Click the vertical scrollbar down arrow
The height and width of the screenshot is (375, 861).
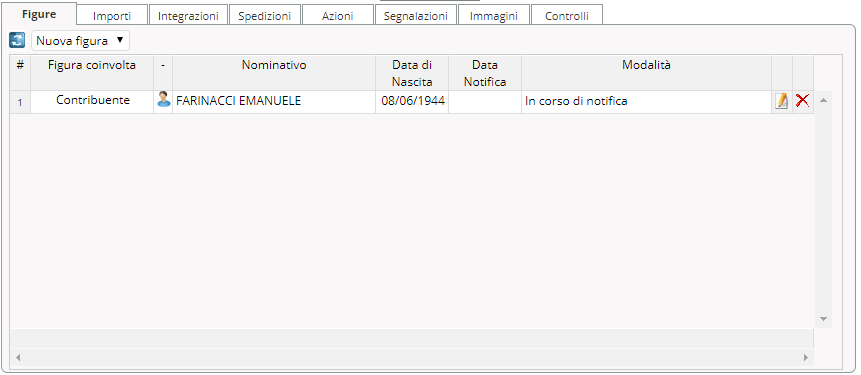(x=823, y=318)
